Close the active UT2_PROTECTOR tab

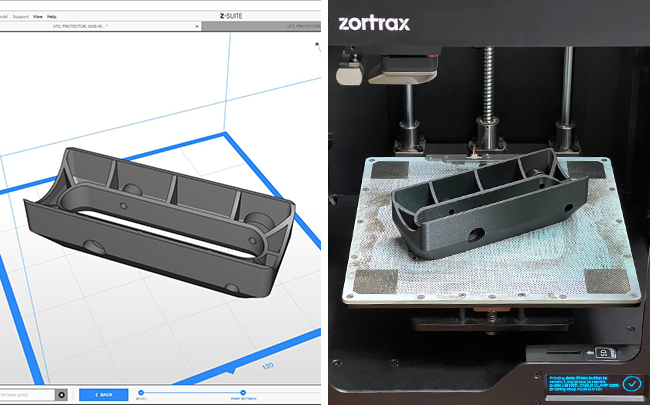pyautogui.click(x=197, y=27)
